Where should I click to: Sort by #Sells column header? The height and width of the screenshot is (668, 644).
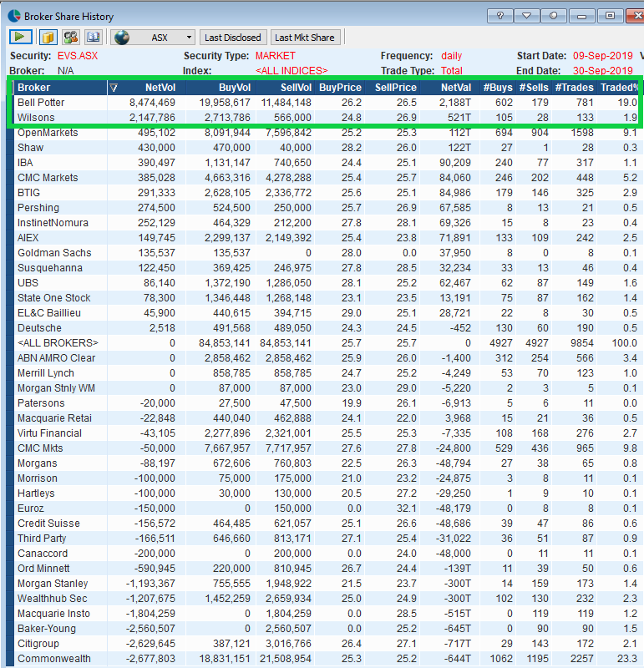click(x=534, y=88)
